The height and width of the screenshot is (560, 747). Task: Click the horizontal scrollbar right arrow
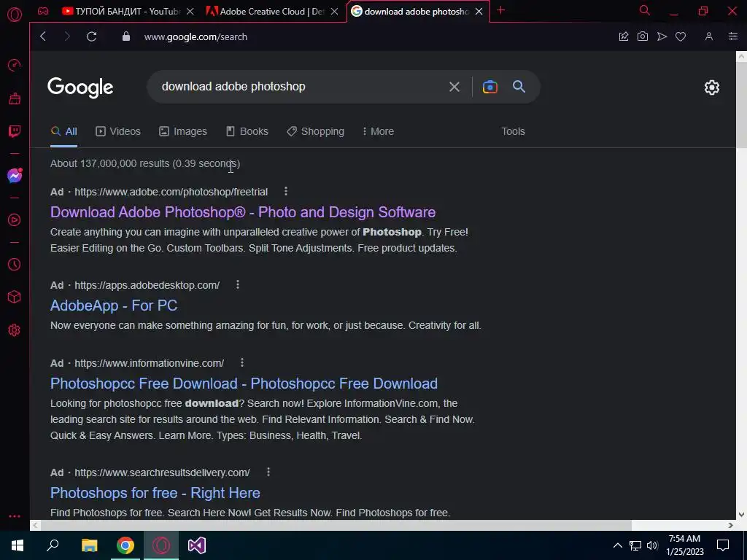(x=731, y=525)
